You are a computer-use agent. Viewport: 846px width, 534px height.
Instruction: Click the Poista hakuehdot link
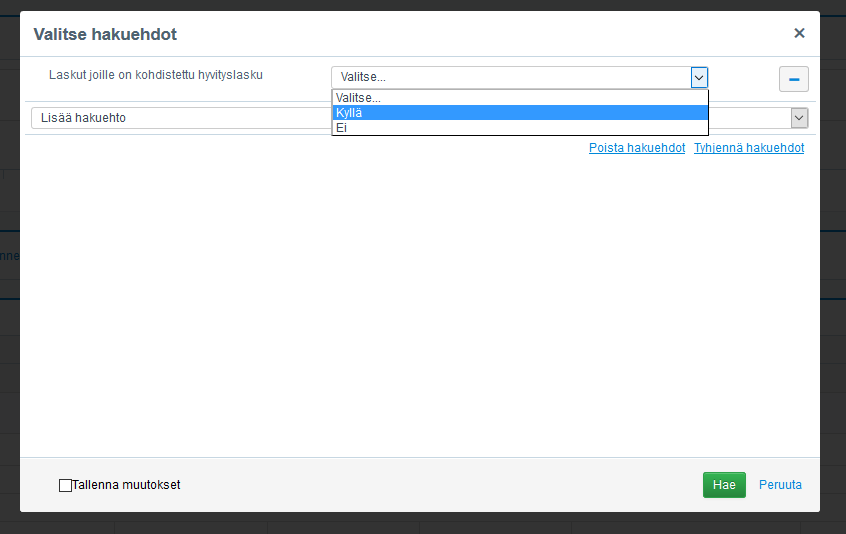coord(637,148)
